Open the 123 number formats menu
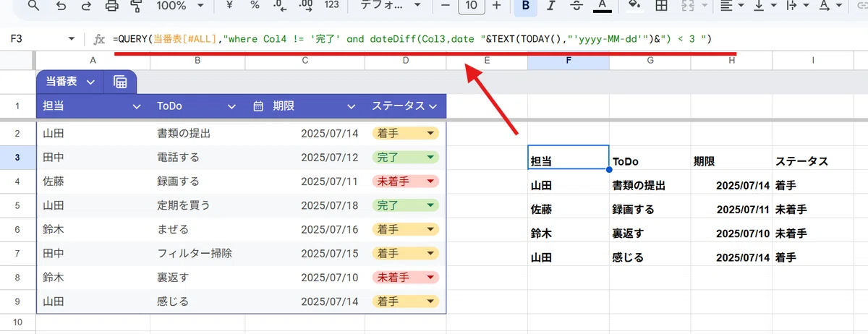The width and height of the screenshot is (868, 334). [332, 6]
